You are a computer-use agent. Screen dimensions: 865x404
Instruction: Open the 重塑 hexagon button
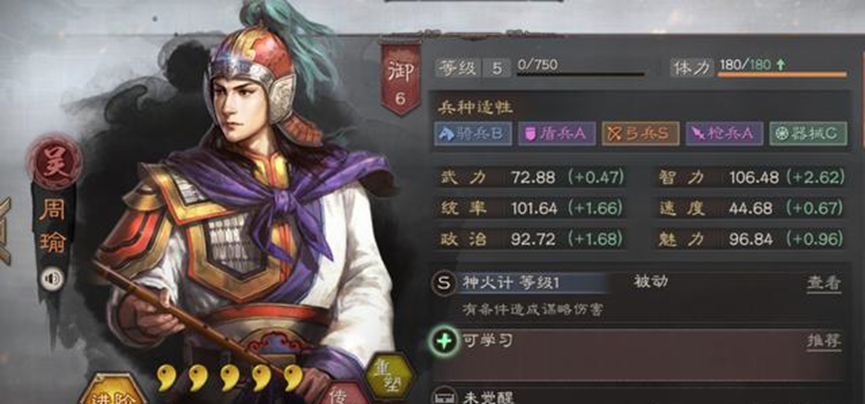click(x=390, y=376)
